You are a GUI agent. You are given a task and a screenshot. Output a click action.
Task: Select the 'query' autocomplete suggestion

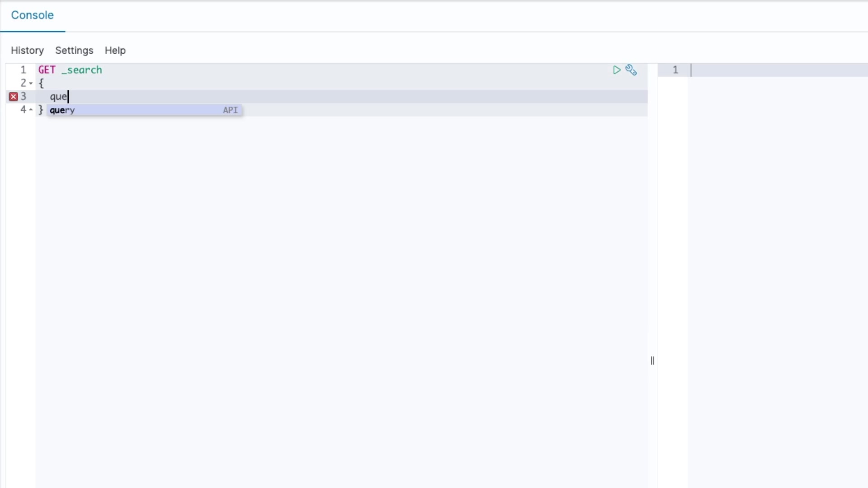point(62,110)
